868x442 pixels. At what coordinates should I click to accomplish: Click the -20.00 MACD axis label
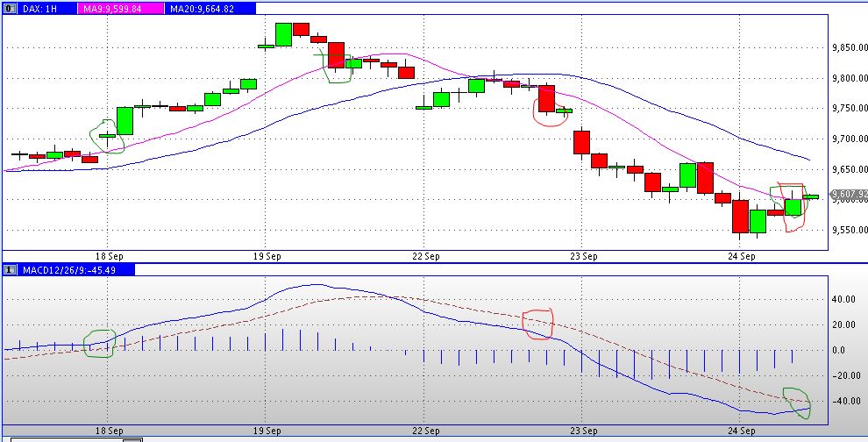(x=847, y=376)
